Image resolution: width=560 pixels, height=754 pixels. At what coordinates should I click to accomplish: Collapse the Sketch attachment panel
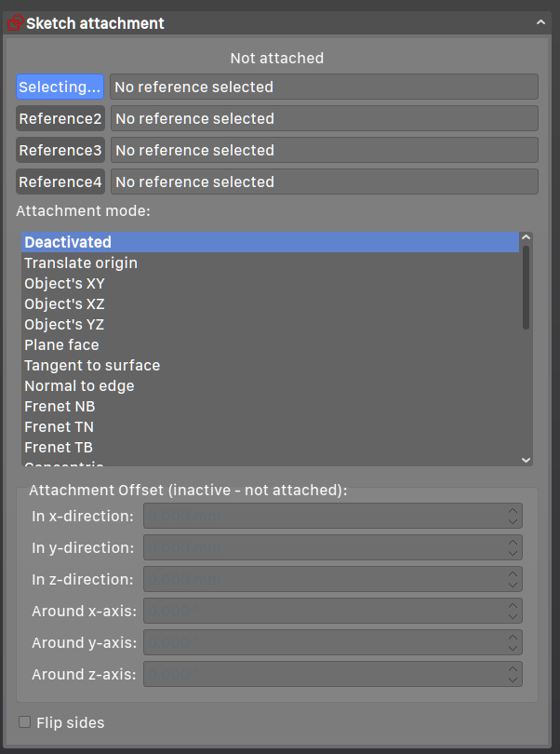(x=540, y=21)
